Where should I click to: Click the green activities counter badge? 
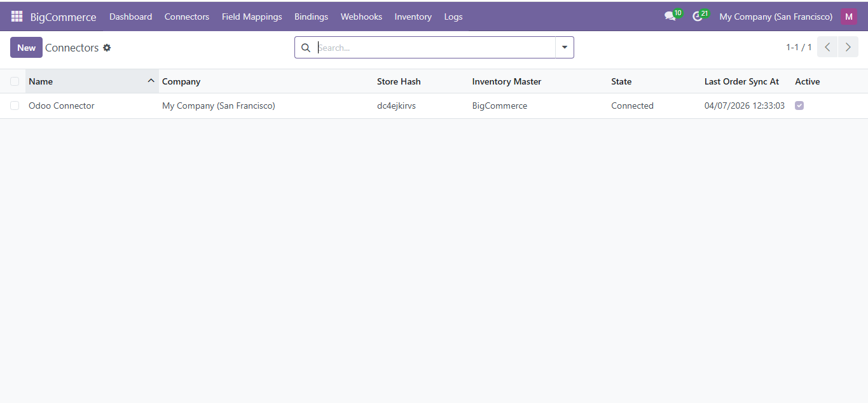(x=704, y=11)
